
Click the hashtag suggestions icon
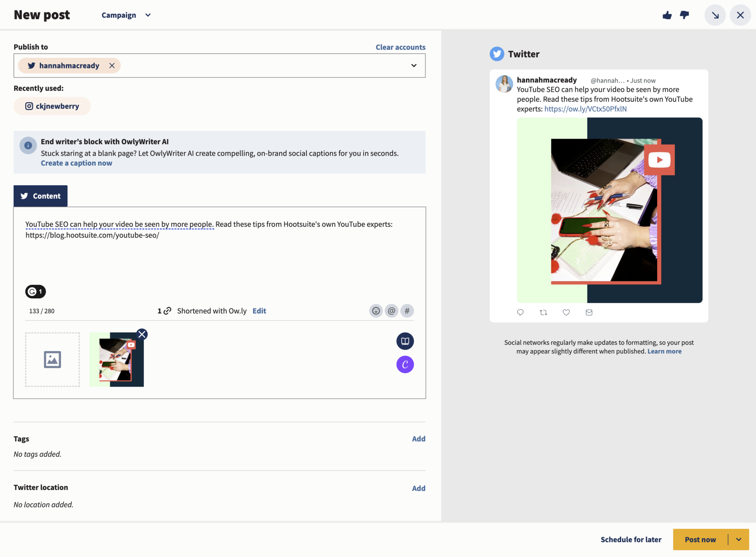pos(407,311)
